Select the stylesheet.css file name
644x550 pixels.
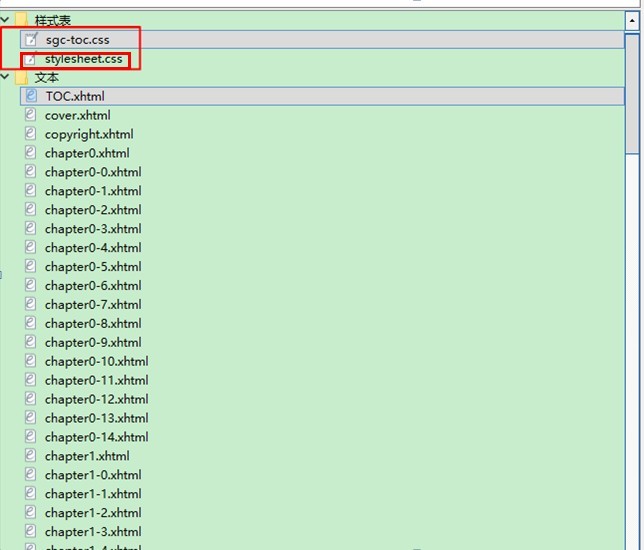(84, 59)
